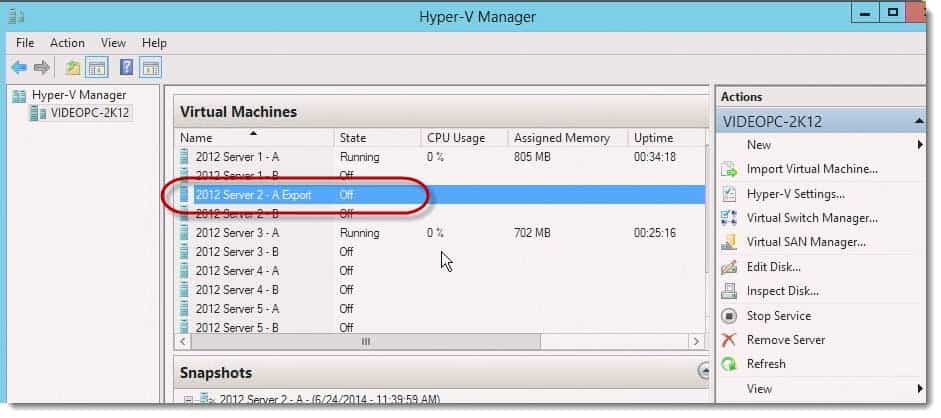Click the Hyper-V Manager root icon in tree
The image size is (941, 418).
point(20,95)
